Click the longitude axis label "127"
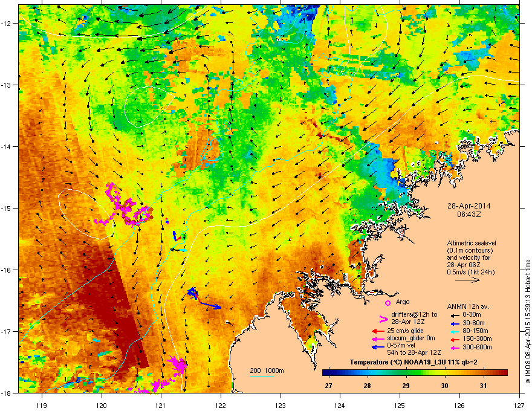The image size is (532, 411). point(519,405)
